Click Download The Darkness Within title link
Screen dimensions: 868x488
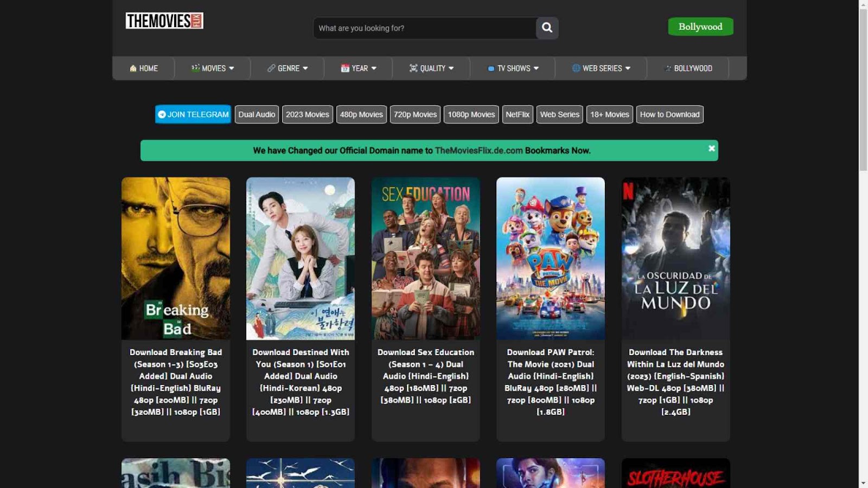point(676,382)
